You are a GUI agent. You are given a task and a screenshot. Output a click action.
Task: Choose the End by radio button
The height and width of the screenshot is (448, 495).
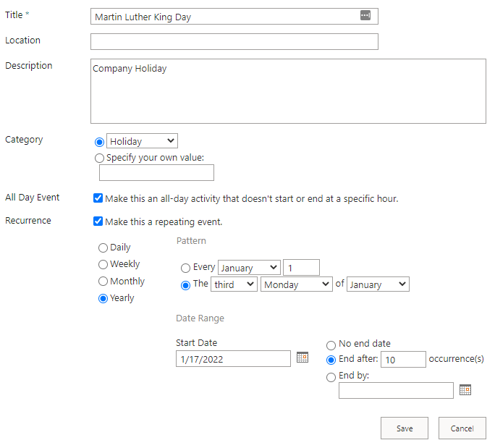[331, 377]
